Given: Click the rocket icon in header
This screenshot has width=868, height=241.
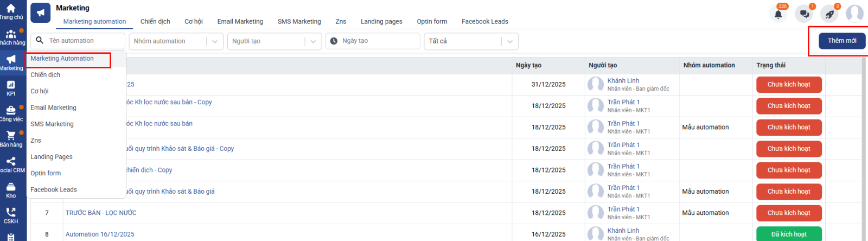Looking at the screenshot, I should pyautogui.click(x=829, y=14).
